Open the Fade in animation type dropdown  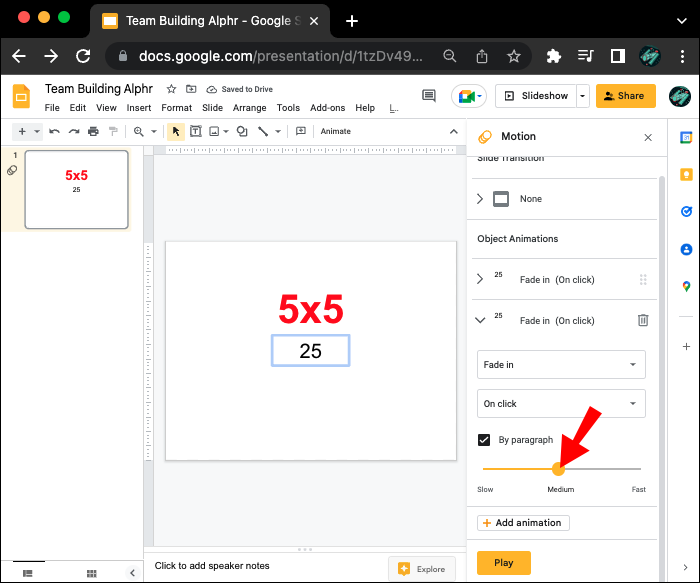[561, 364]
